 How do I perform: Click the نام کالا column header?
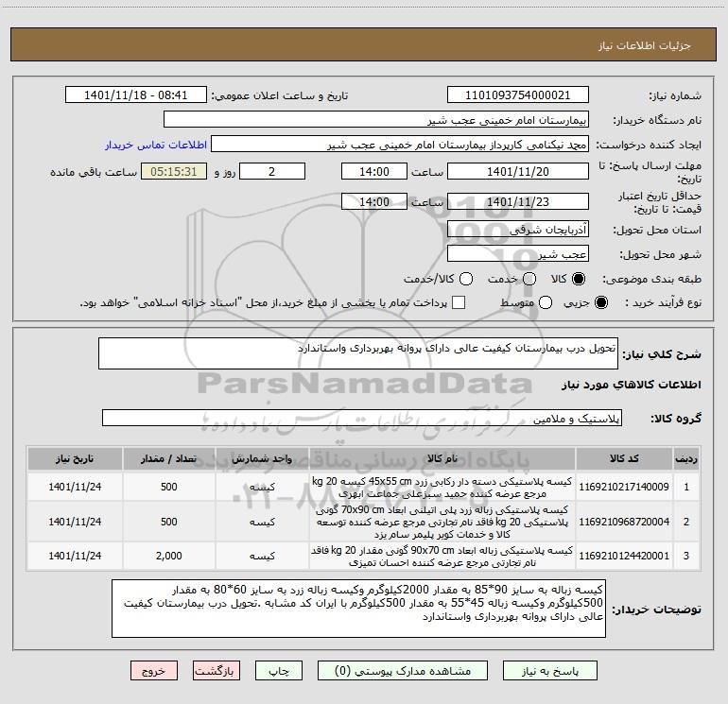coord(442,458)
